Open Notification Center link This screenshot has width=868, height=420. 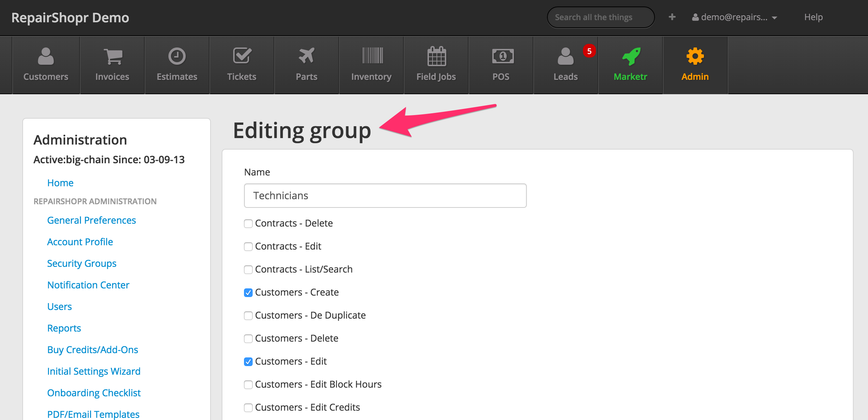[x=88, y=285]
